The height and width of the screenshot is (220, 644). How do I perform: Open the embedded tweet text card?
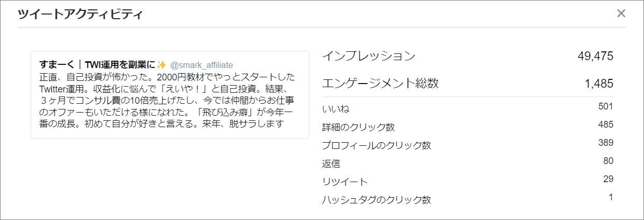pyautogui.click(x=170, y=94)
